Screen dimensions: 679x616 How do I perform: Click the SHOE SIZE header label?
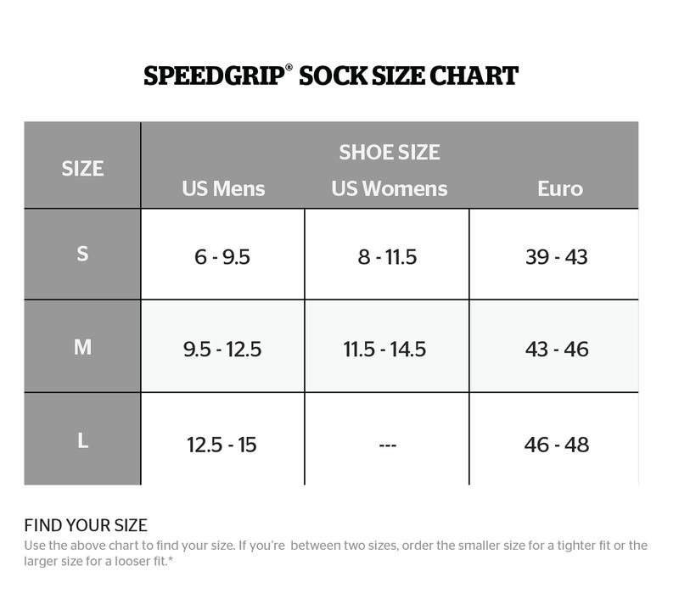pos(389,153)
